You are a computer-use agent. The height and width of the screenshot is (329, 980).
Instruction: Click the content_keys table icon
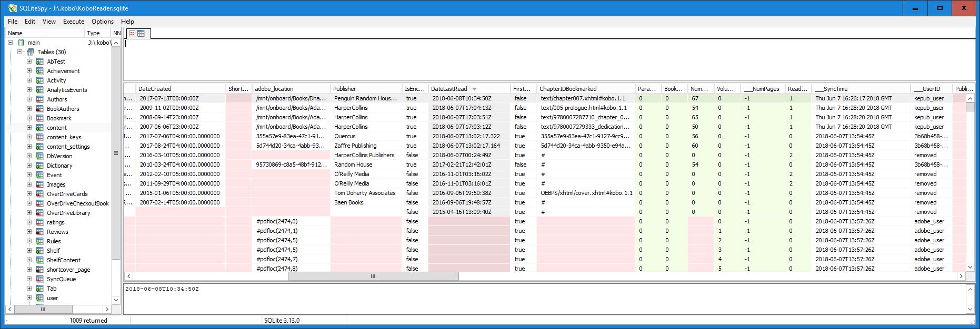(x=39, y=137)
